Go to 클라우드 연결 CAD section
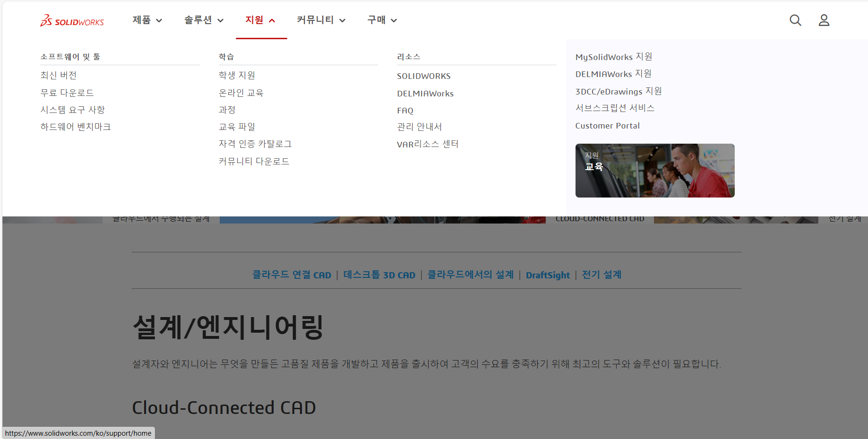 (x=292, y=275)
